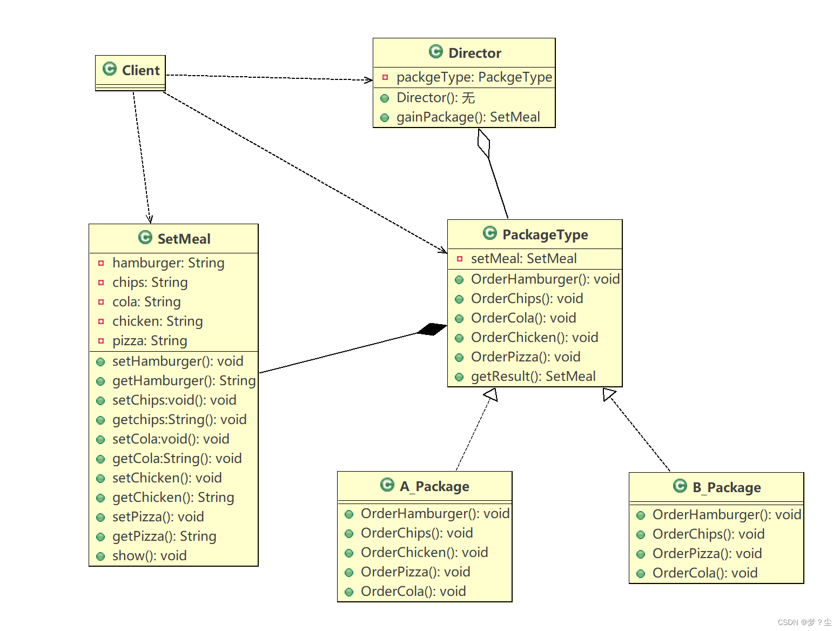The image size is (840, 631).
Task: Click the green icon for PackageType's OrderPizza()
Action: coord(459,358)
